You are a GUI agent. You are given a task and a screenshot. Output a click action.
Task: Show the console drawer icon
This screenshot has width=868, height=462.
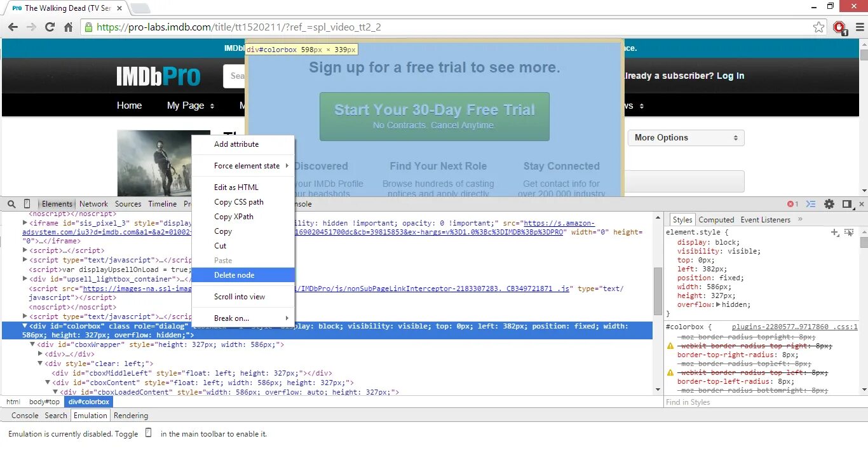pos(811,204)
